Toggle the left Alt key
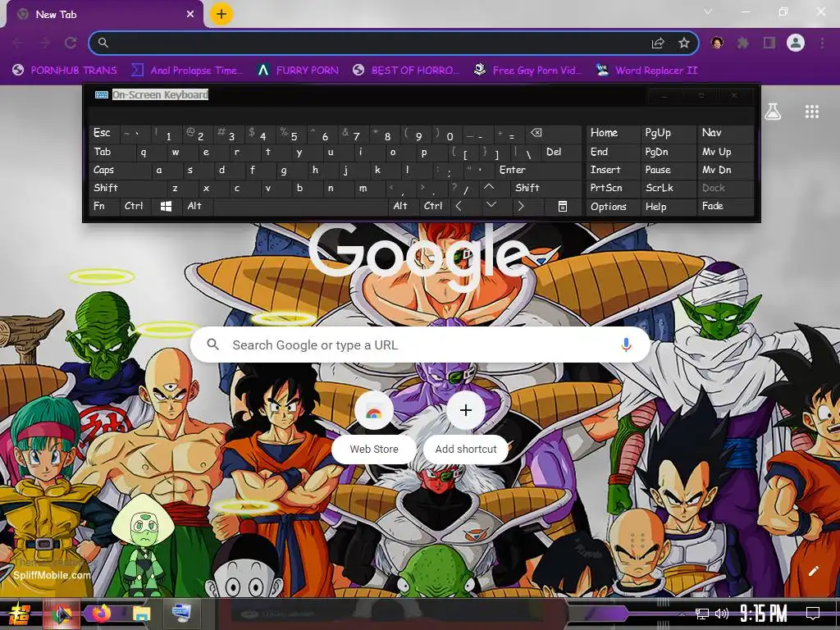This screenshot has width=840, height=630. coord(197,206)
